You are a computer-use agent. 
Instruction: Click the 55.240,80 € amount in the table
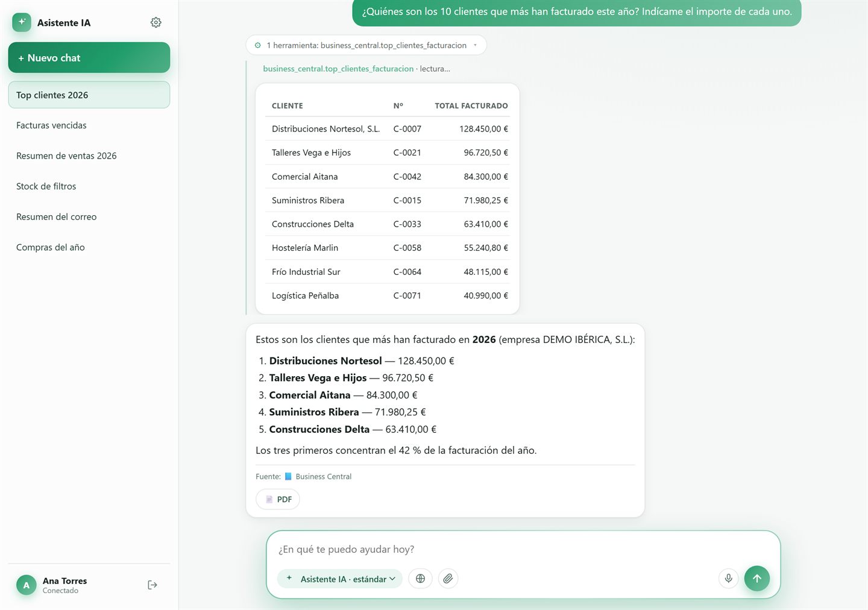point(486,248)
